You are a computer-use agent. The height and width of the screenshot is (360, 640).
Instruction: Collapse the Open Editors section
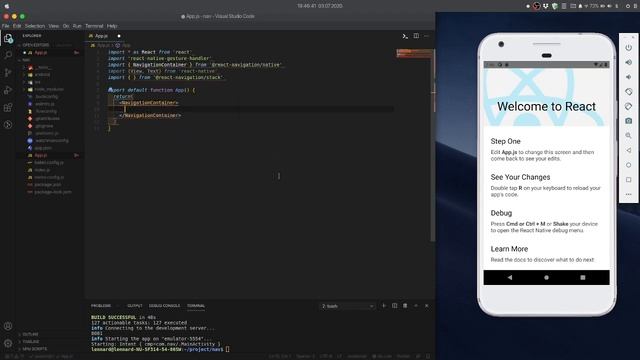(36, 45)
